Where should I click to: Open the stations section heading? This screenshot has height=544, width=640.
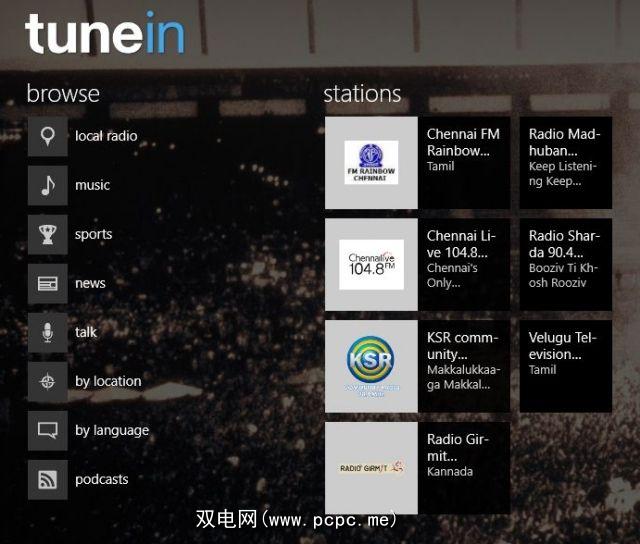pos(362,93)
